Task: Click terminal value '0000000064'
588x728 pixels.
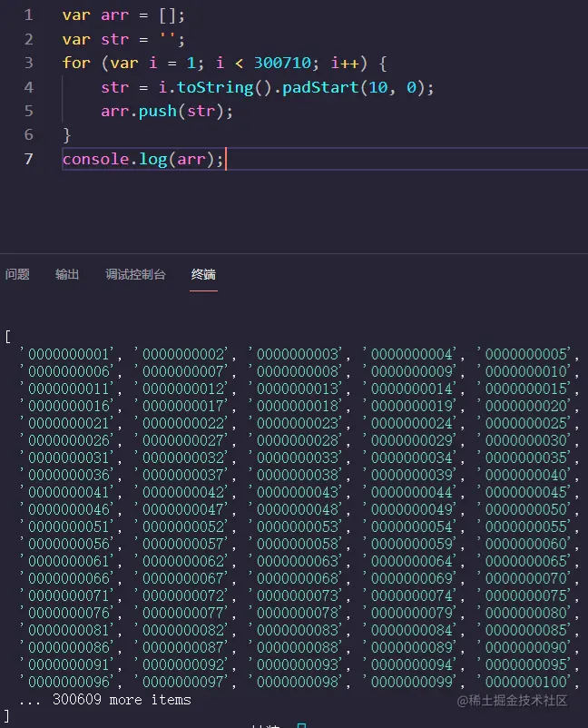Action: coord(411,561)
